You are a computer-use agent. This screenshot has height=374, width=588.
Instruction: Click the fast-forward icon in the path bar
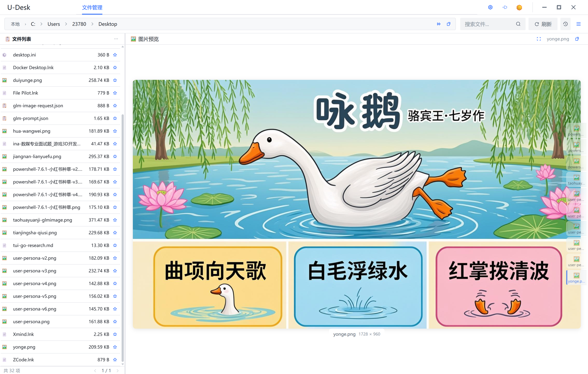click(439, 24)
